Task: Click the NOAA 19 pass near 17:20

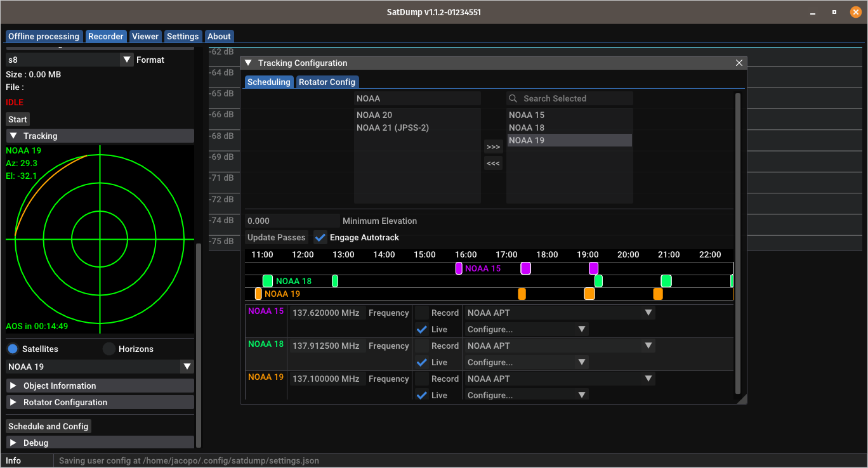Action: tap(522, 294)
